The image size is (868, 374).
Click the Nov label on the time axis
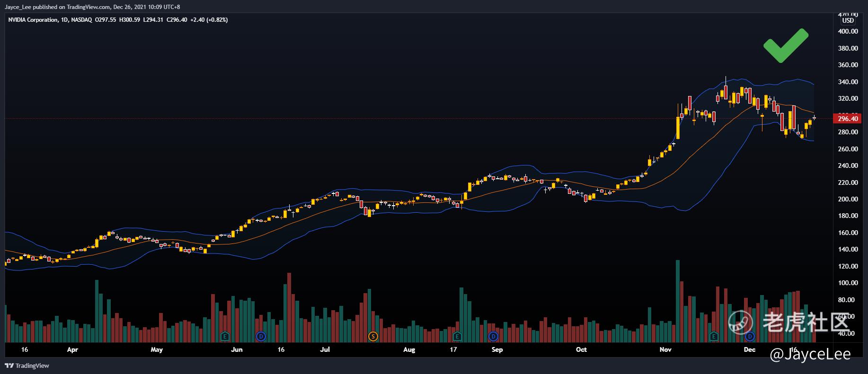click(x=665, y=350)
